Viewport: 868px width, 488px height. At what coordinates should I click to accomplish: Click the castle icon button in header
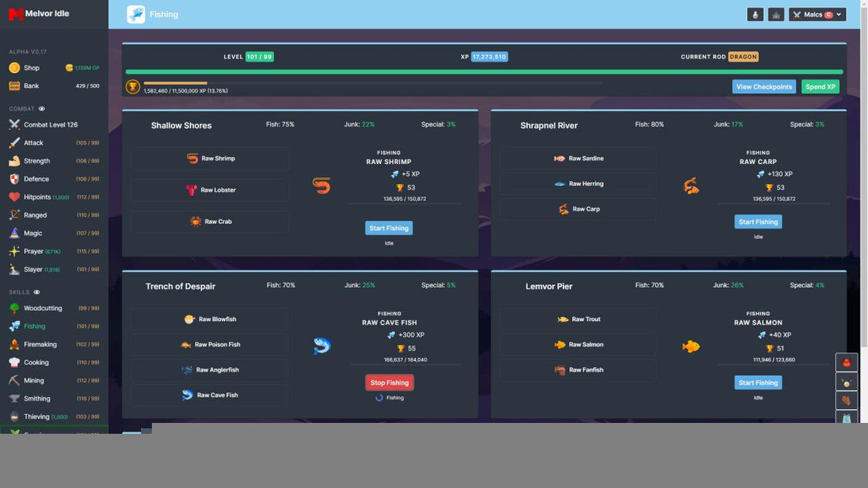[776, 14]
